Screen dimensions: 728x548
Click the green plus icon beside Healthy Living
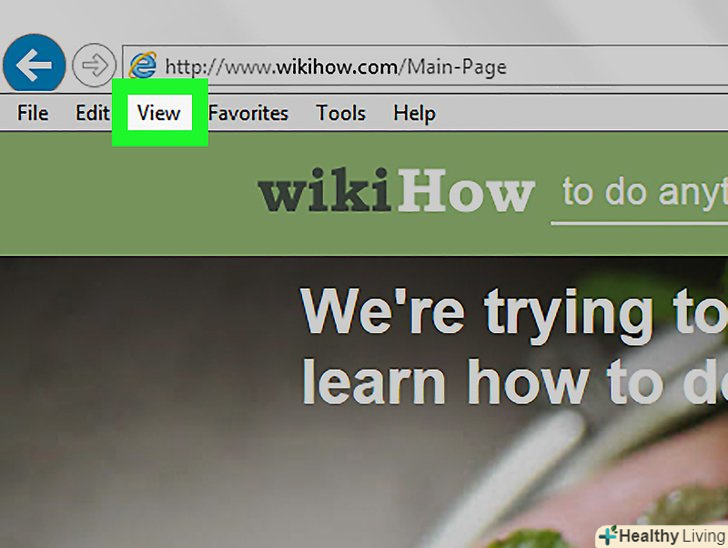pos(608,536)
